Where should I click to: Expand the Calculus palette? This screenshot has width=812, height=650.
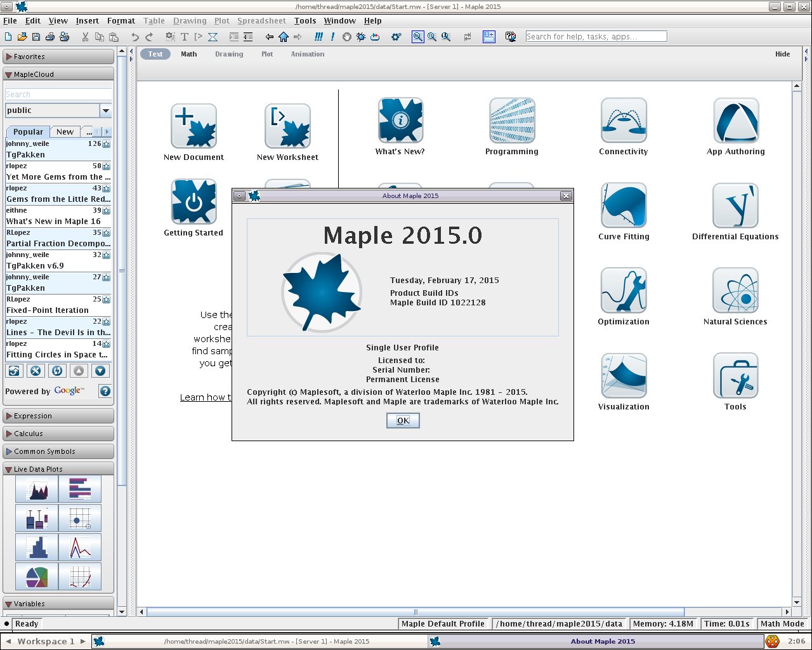tap(58, 434)
